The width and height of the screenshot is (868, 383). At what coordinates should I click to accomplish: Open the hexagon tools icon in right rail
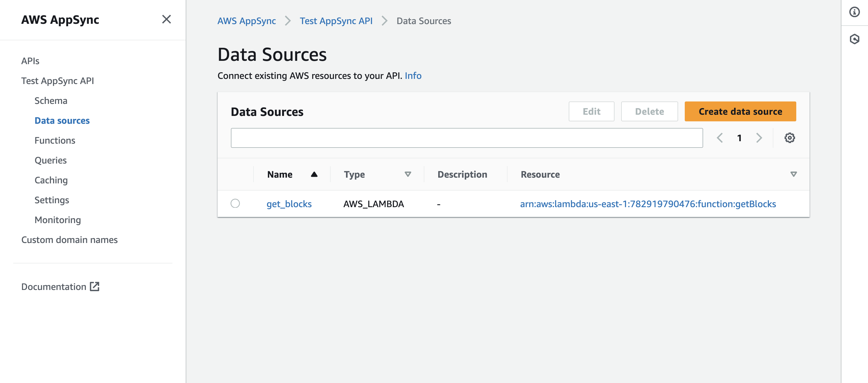click(x=854, y=39)
